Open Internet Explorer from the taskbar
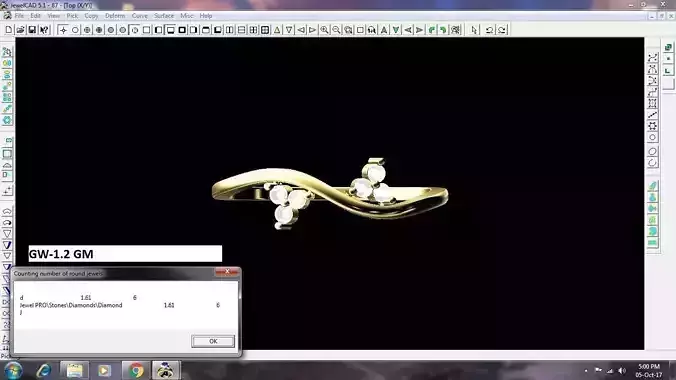 pos(44,371)
